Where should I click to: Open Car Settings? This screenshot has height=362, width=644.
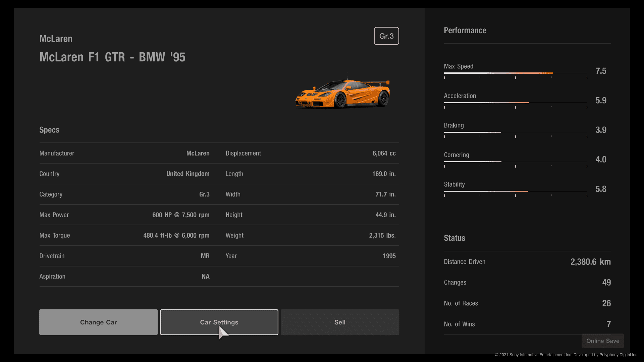coord(219,322)
